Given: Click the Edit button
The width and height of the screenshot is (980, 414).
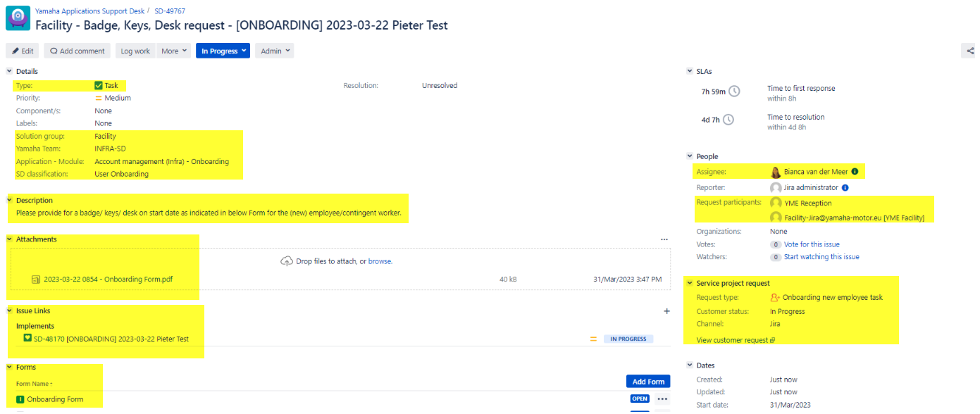Looking at the screenshot, I should [x=23, y=51].
